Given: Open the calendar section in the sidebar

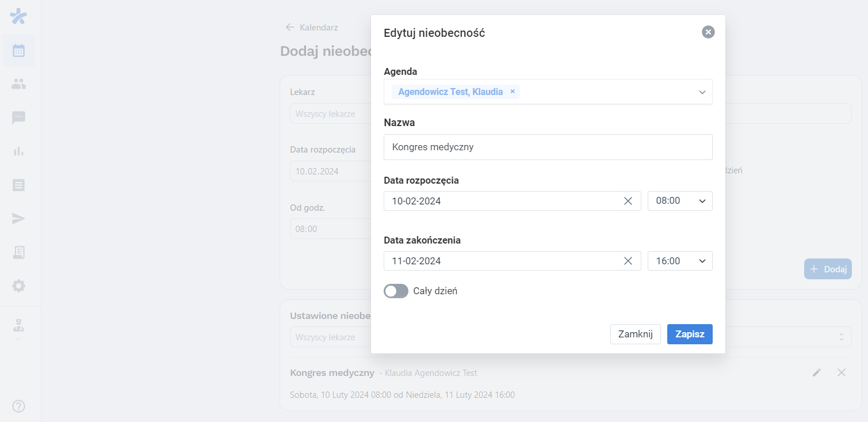Looking at the screenshot, I should pos(18,50).
